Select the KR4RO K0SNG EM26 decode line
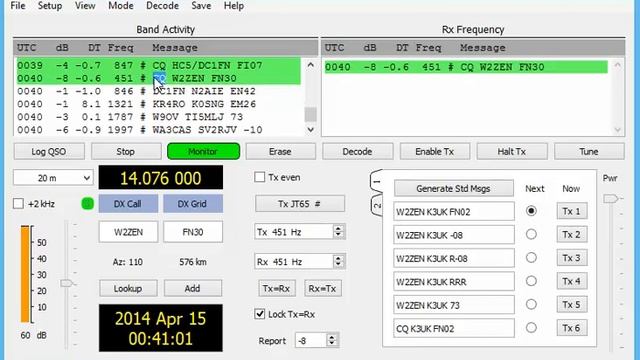Screen dimensions: 640x360 159,104
